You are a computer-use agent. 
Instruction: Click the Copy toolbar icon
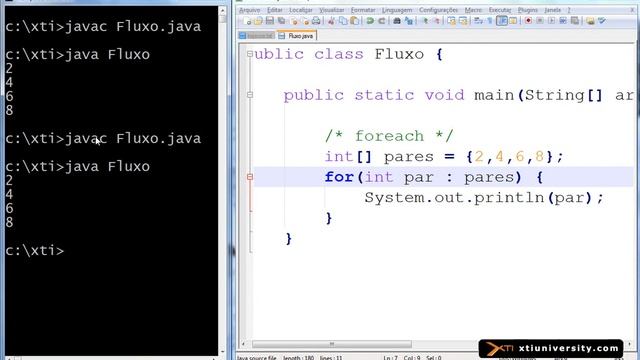point(343,21)
